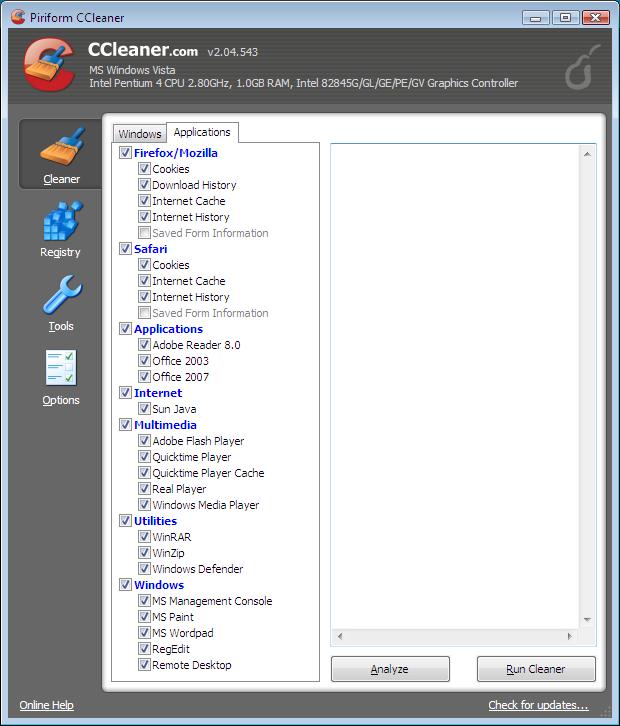This screenshot has height=726, width=620.
Task: Uncheck the Multimedia group checkbox
Action: tap(125, 425)
